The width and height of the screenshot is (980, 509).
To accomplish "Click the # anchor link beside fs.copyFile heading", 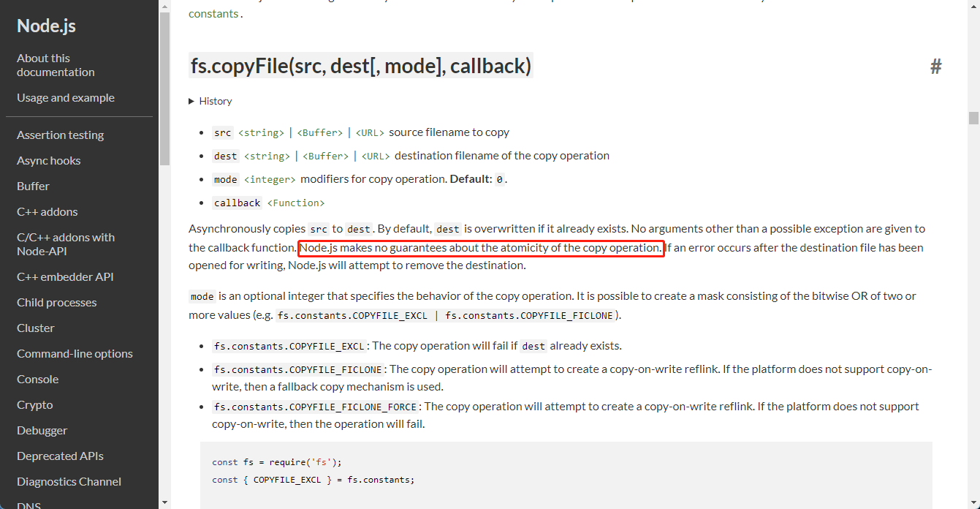I will point(935,67).
